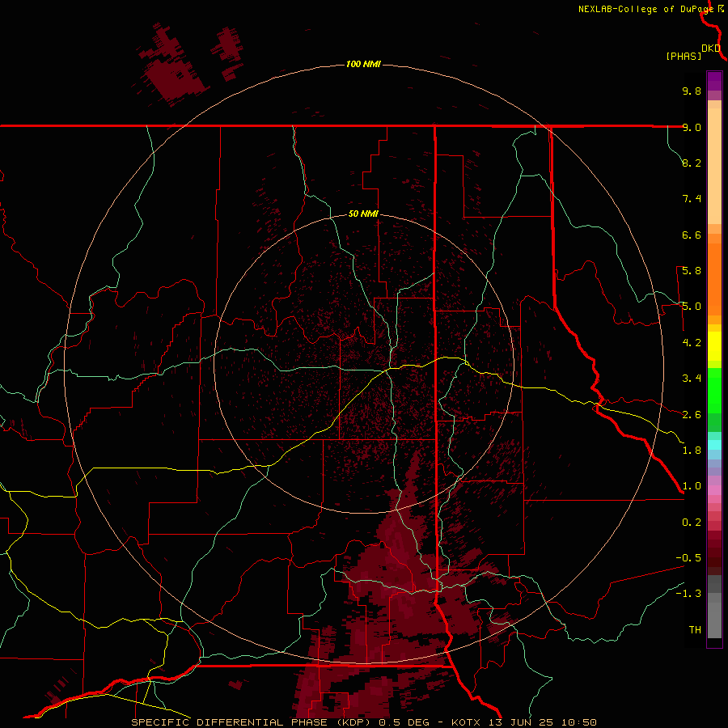Select the purple segment of the color bar

[x=714, y=82]
